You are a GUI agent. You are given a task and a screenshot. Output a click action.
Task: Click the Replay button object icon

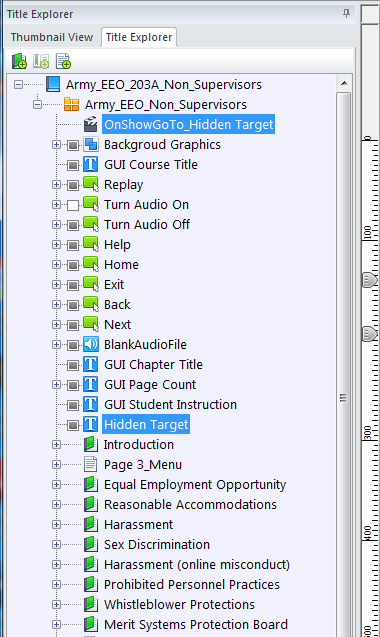pos(91,184)
